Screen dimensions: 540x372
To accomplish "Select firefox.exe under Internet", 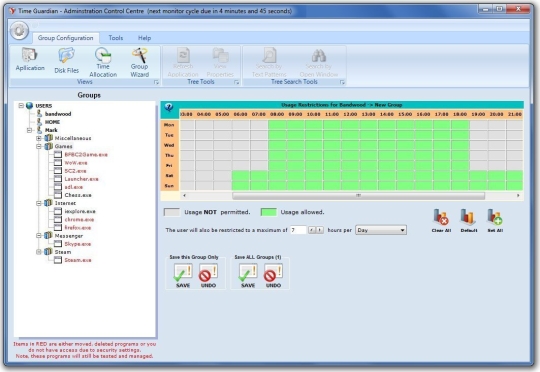I will coord(78,228).
